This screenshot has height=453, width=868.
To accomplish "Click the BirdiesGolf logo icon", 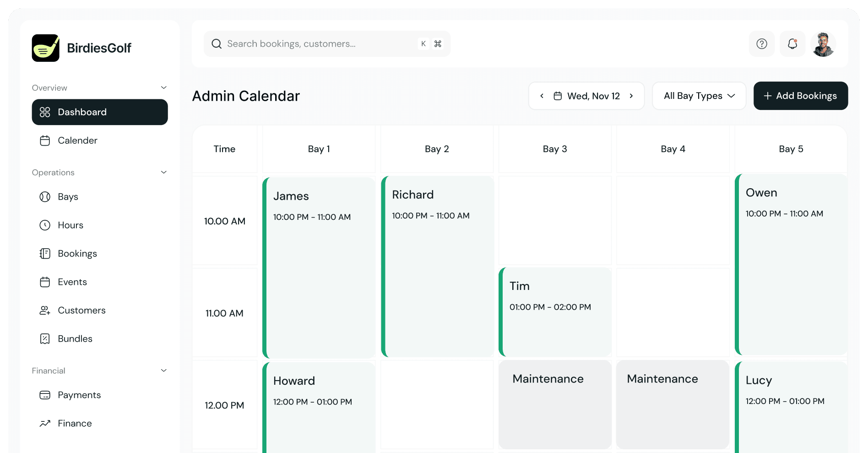I will pyautogui.click(x=45, y=48).
